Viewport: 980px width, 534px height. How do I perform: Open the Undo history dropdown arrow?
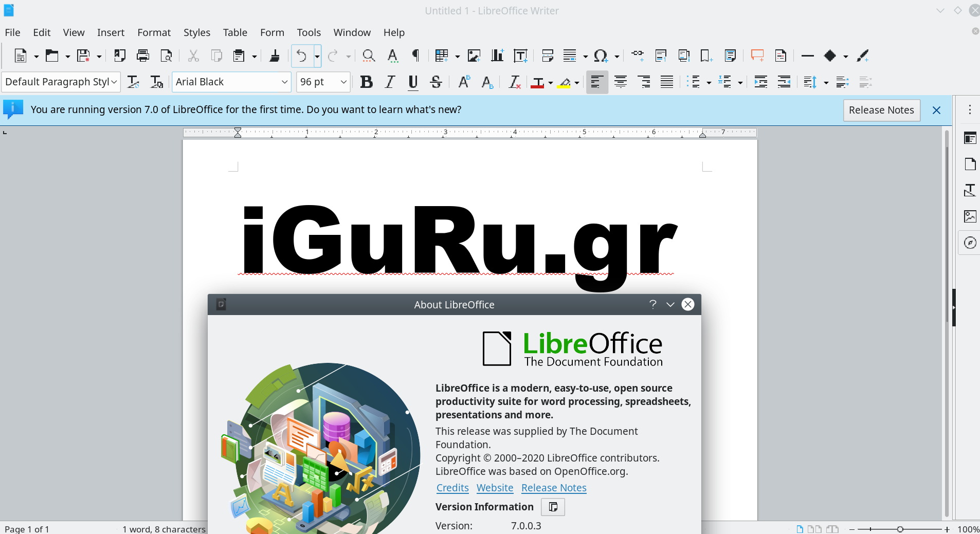(317, 56)
